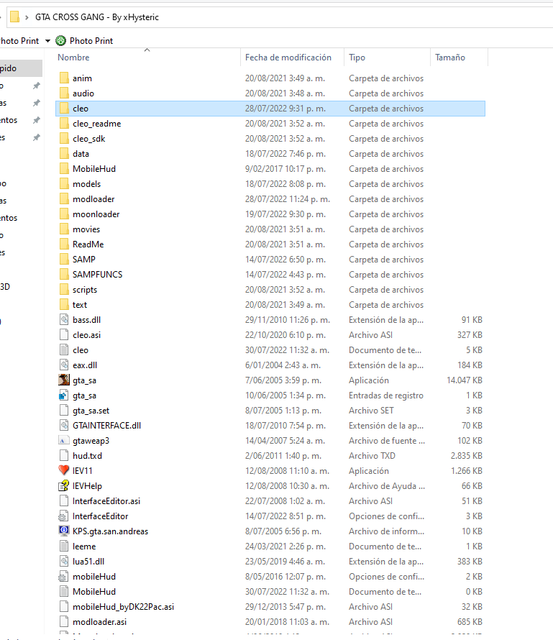Viewport: 553px width, 640px height.
Task: Open the Photo Print dropdown arrow
Action: (47, 41)
